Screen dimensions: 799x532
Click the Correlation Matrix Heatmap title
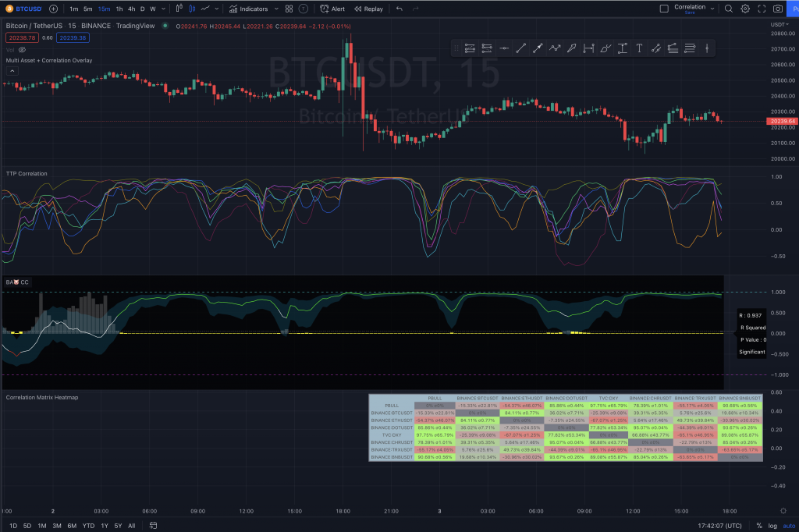(42, 398)
